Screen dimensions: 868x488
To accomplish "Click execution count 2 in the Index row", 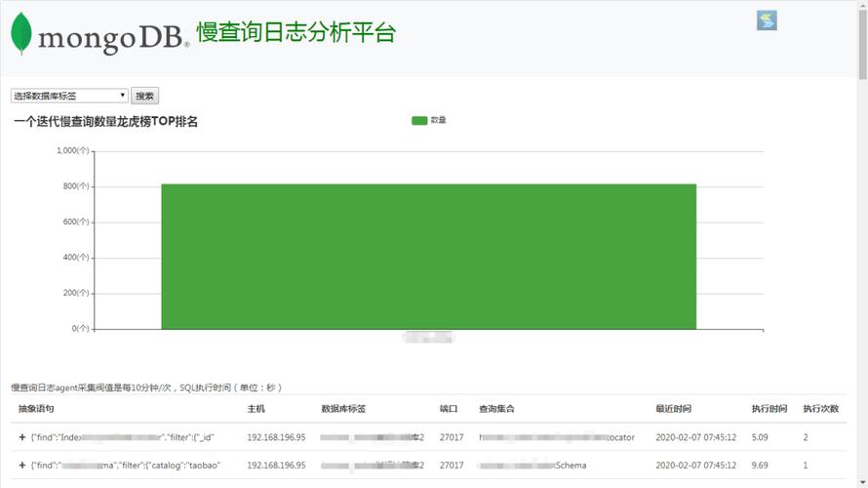I will (806, 437).
